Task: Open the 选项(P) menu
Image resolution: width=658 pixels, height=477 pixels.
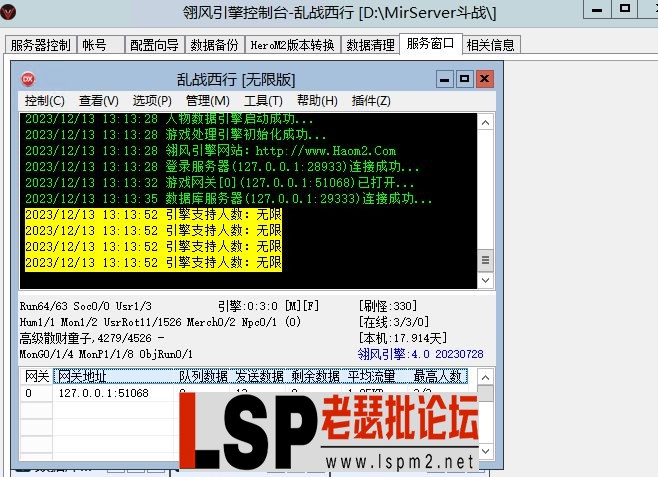Action: pos(152,101)
